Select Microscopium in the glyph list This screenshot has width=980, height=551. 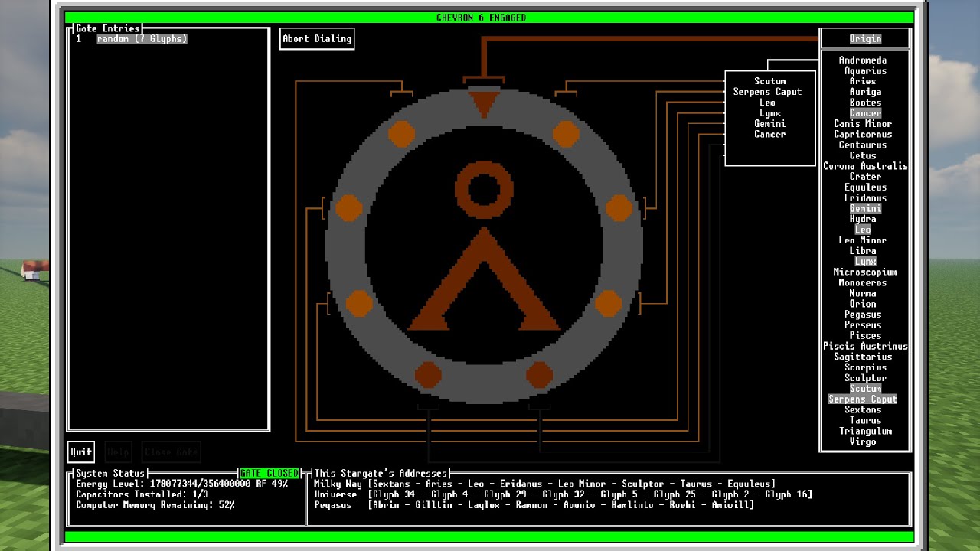[865, 272]
